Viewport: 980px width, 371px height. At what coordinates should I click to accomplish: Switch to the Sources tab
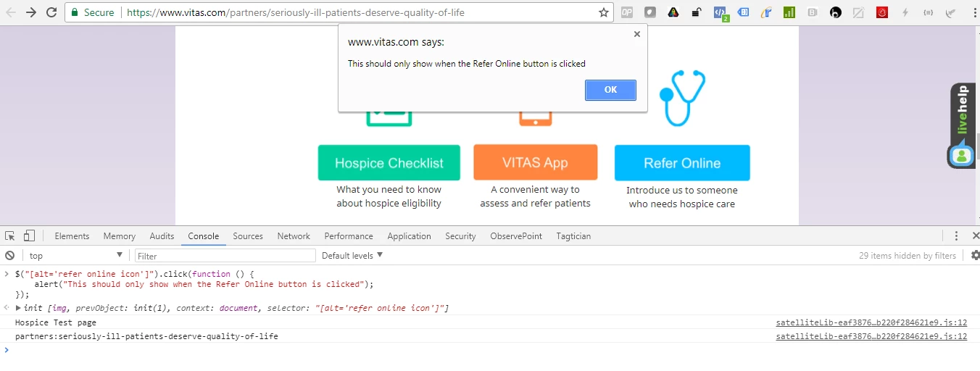248,236
